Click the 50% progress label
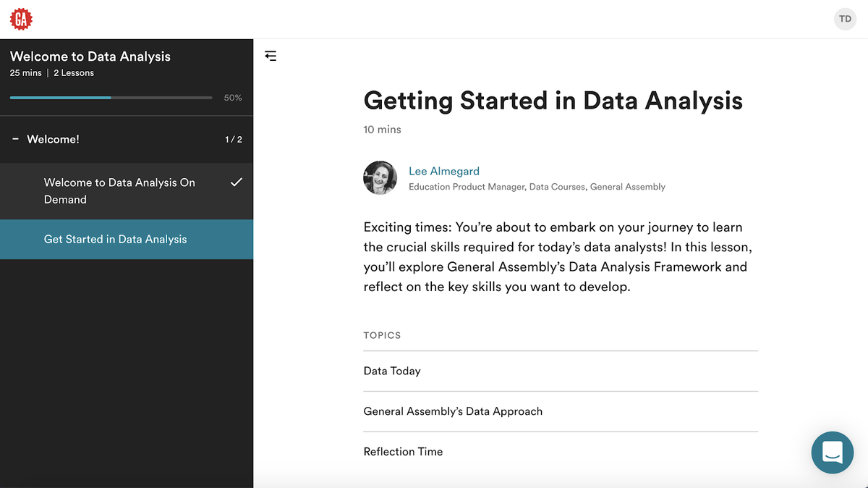 coord(233,98)
